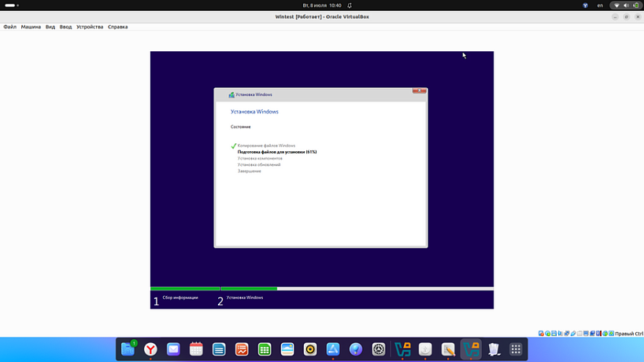This screenshot has height=362, width=644.
Task: Click the Правый Ctrl host key indicator
Action: [x=628, y=334]
